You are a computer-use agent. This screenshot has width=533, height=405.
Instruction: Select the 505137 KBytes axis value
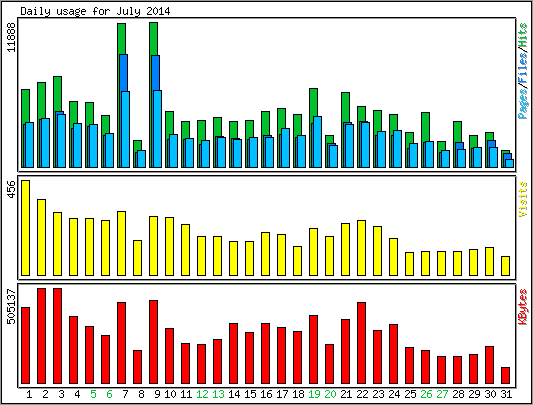pyautogui.click(x=12, y=306)
